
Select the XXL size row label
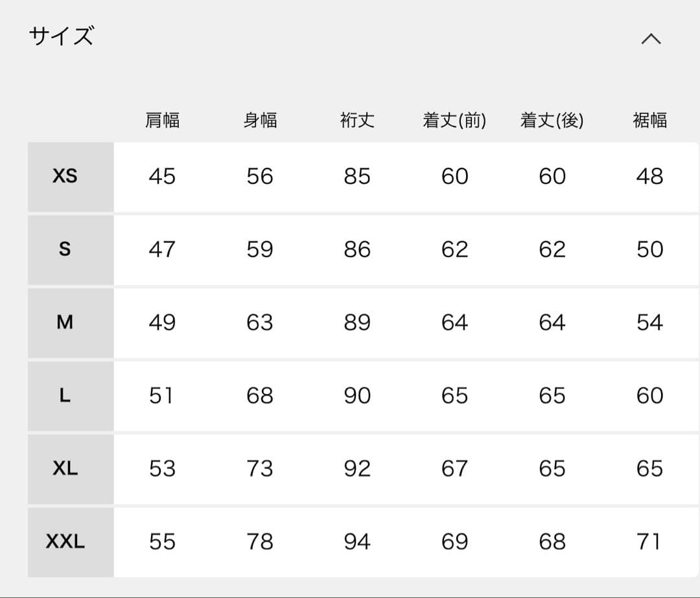pyautogui.click(x=64, y=541)
